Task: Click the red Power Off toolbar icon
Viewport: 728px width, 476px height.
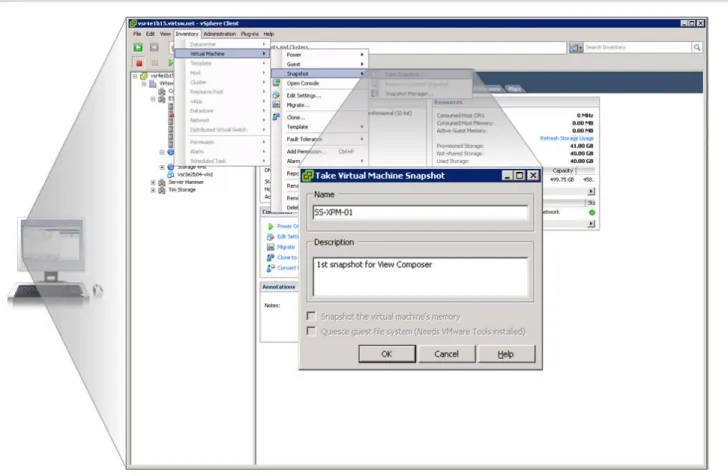Action: (139, 63)
